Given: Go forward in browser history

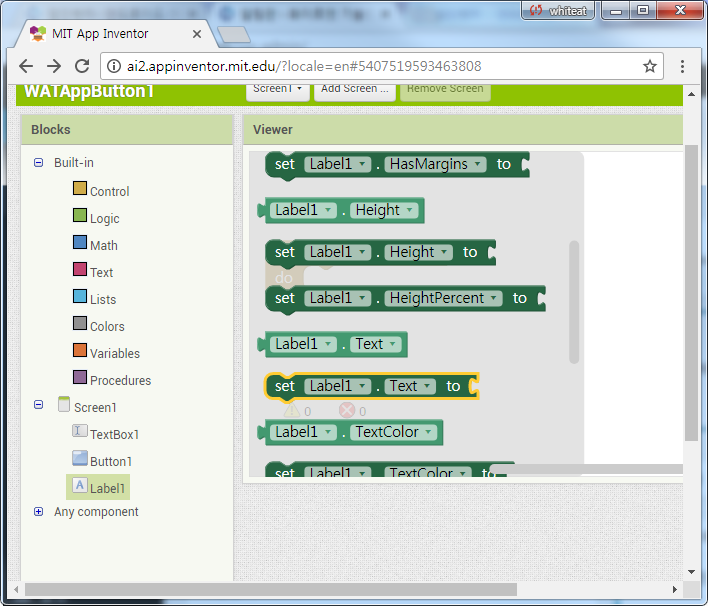Looking at the screenshot, I should tap(54, 66).
